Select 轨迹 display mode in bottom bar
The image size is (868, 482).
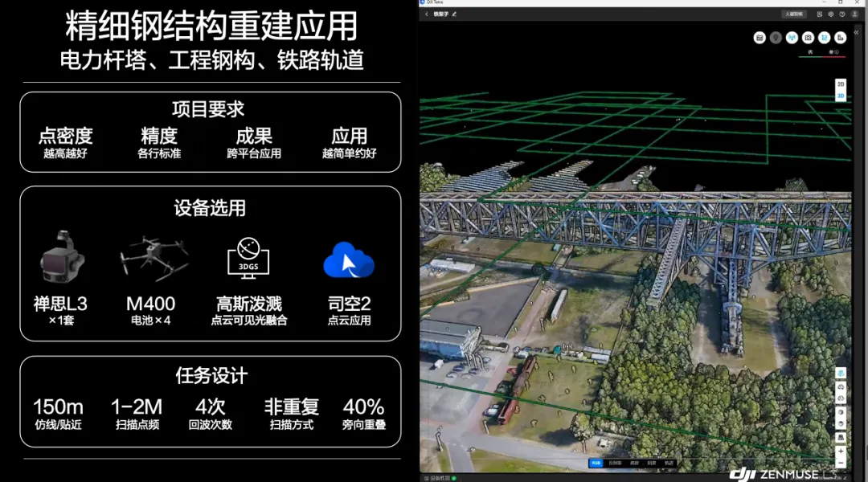tap(669, 463)
